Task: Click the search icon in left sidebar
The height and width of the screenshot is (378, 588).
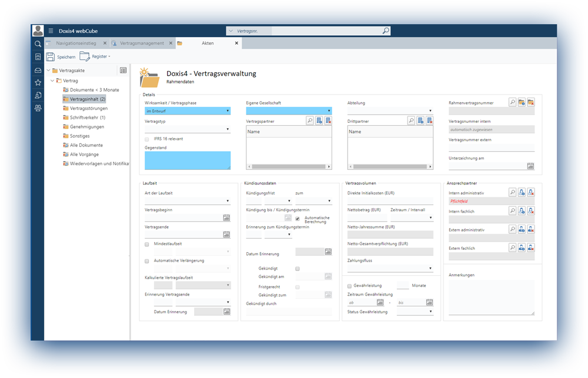Action: click(38, 44)
